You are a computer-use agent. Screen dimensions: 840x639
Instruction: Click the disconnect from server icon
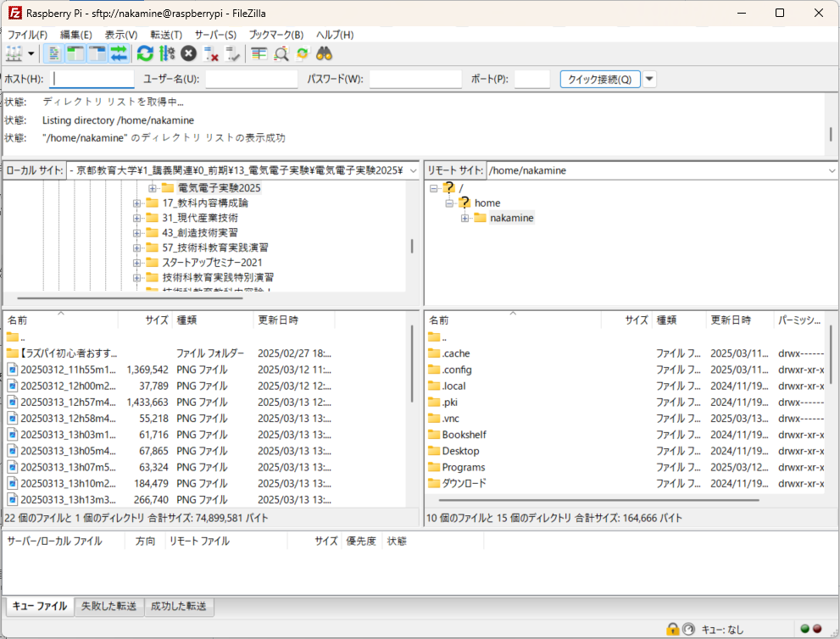[212, 53]
